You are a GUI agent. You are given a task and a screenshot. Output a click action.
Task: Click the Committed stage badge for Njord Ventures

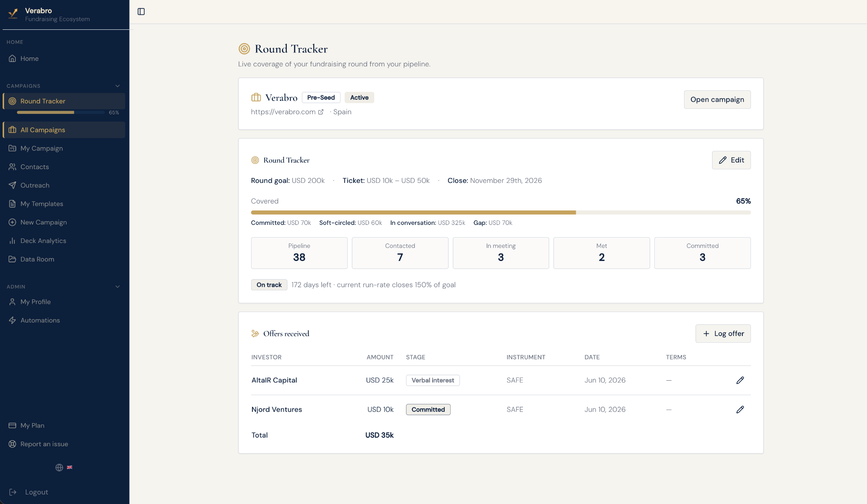pyautogui.click(x=428, y=410)
